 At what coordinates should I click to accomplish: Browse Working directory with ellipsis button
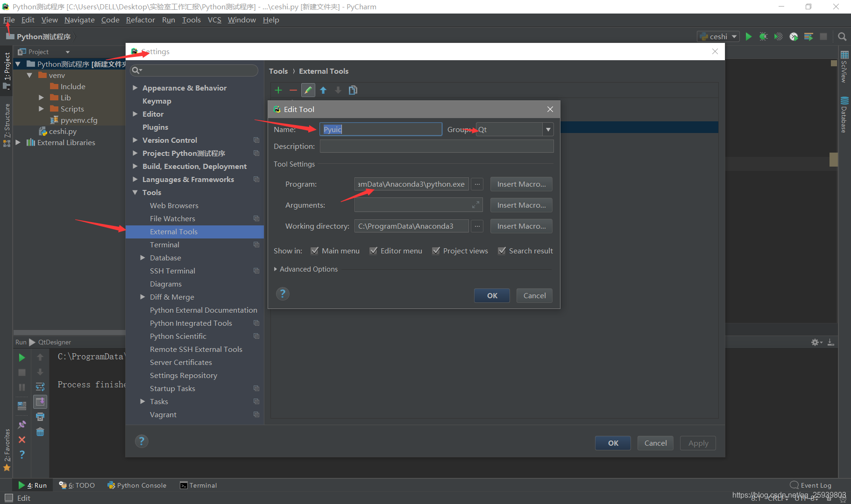click(x=477, y=226)
